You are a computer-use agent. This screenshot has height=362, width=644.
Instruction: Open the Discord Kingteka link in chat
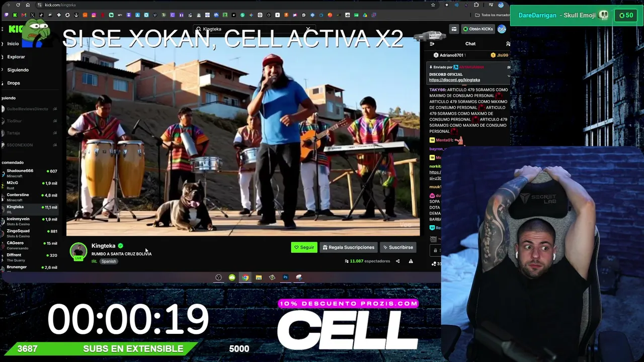pyautogui.click(x=454, y=80)
